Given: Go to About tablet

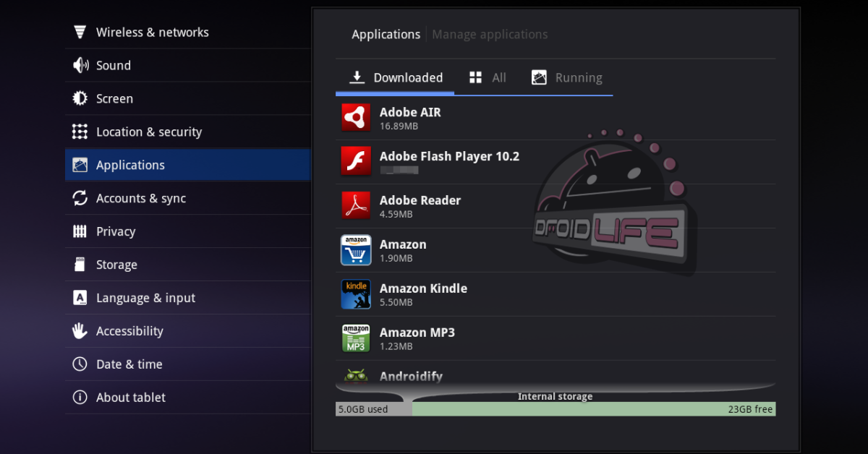Looking at the screenshot, I should click(130, 398).
